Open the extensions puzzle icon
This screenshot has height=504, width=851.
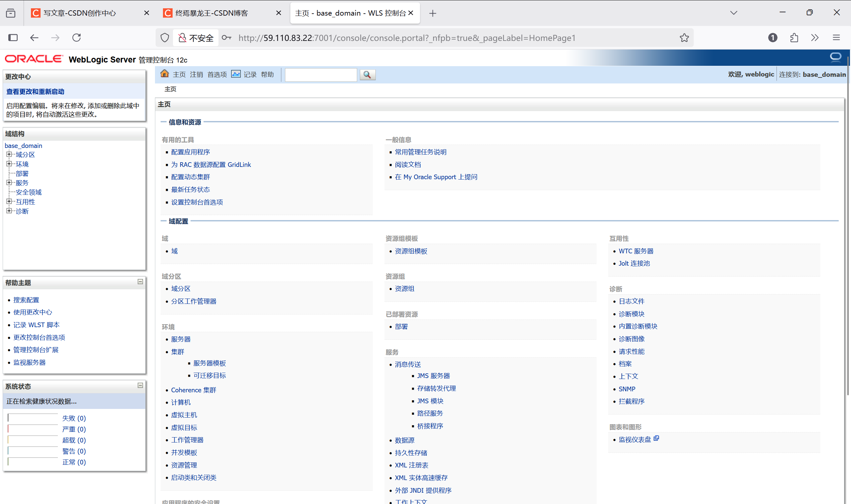point(794,38)
